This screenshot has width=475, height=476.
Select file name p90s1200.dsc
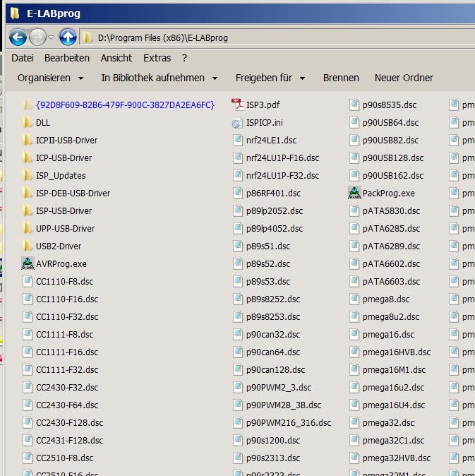coord(273,440)
